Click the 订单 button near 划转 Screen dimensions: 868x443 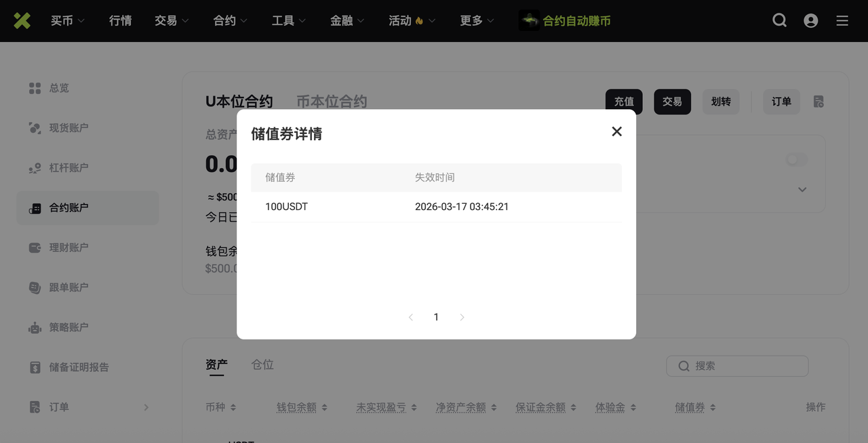781,102
